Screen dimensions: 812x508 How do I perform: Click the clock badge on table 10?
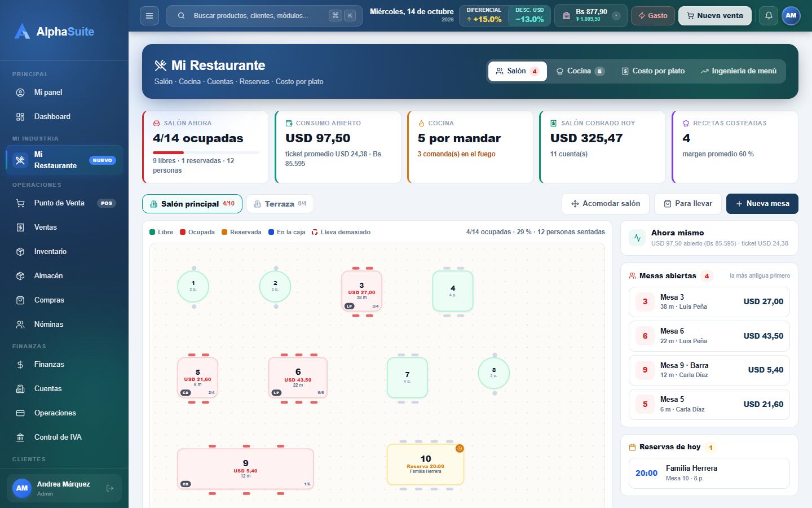(460, 448)
